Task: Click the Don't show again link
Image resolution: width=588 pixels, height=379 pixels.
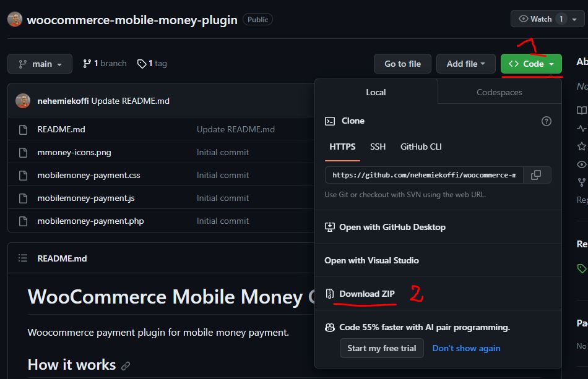Action: click(x=466, y=348)
